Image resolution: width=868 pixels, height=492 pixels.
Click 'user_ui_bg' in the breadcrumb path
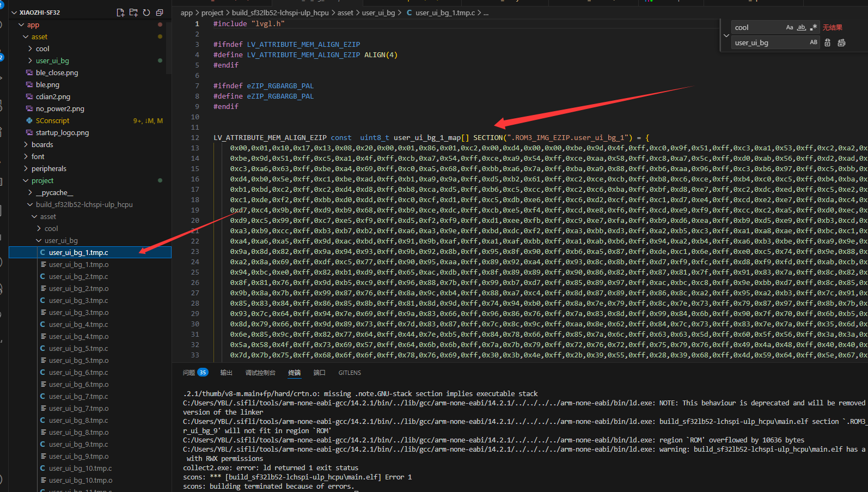point(378,13)
